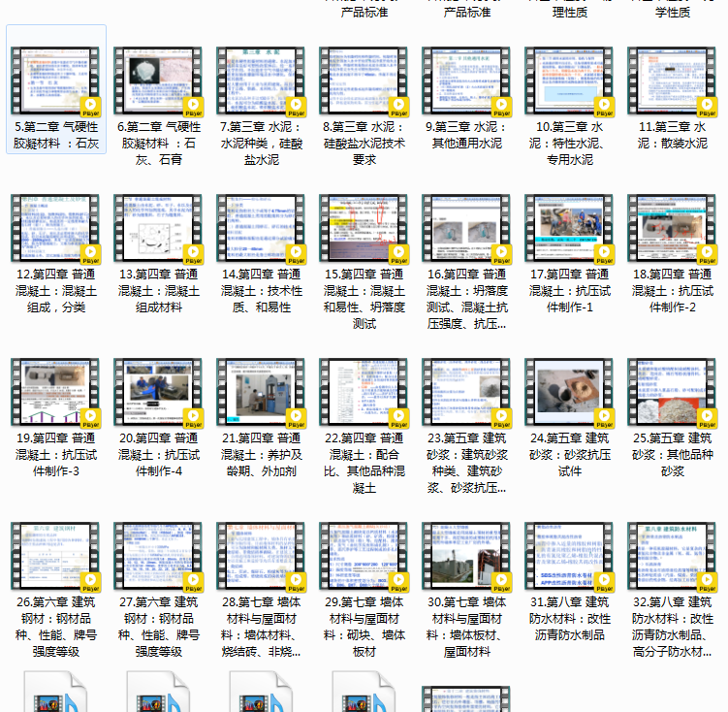Click the Player badge on video 7 水泥种类

click(x=296, y=105)
